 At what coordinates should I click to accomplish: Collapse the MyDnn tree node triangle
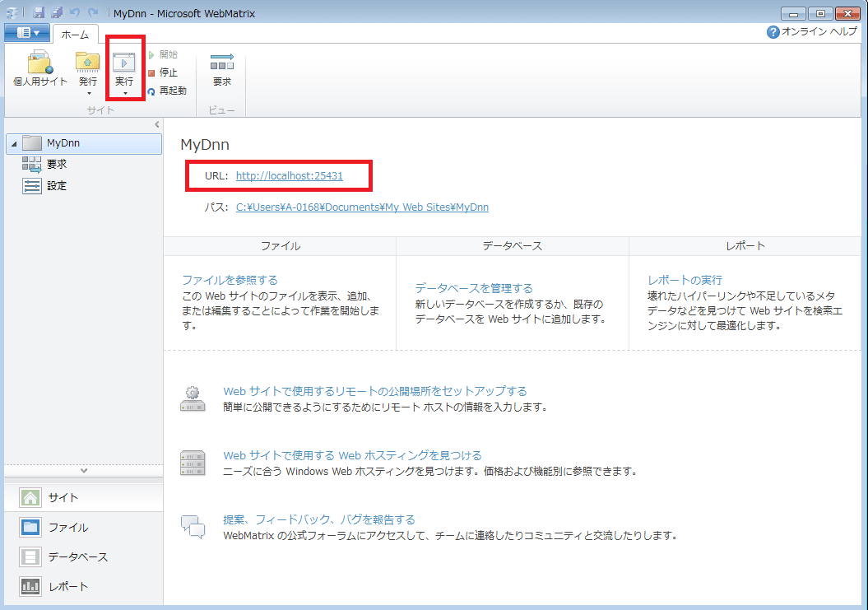[x=14, y=144]
